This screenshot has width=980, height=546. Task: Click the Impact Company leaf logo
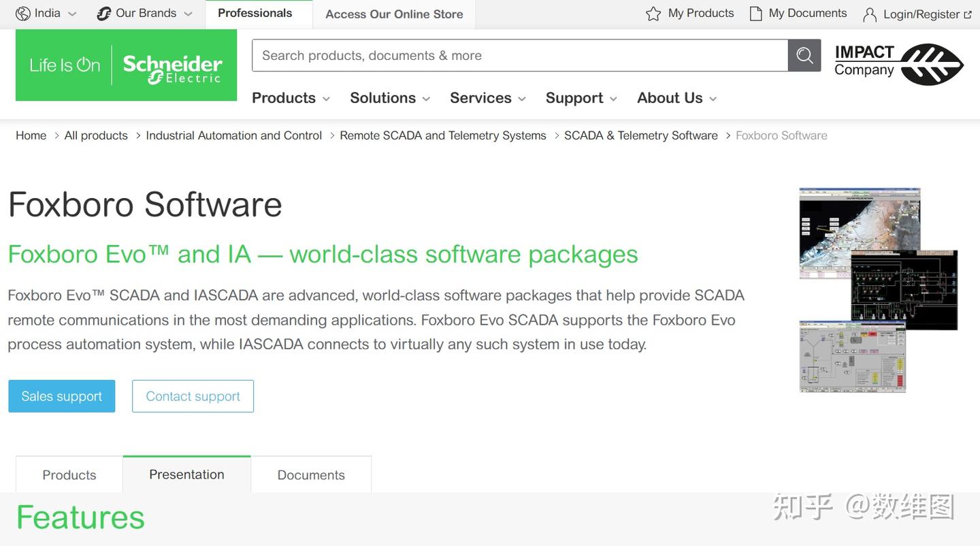899,64
